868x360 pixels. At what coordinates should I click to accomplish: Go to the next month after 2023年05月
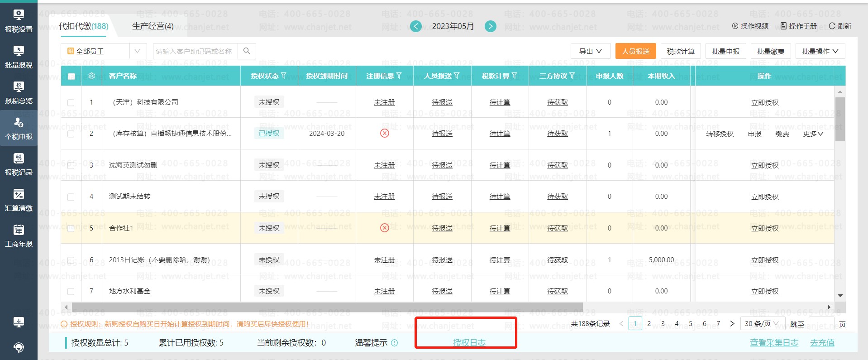(x=490, y=26)
